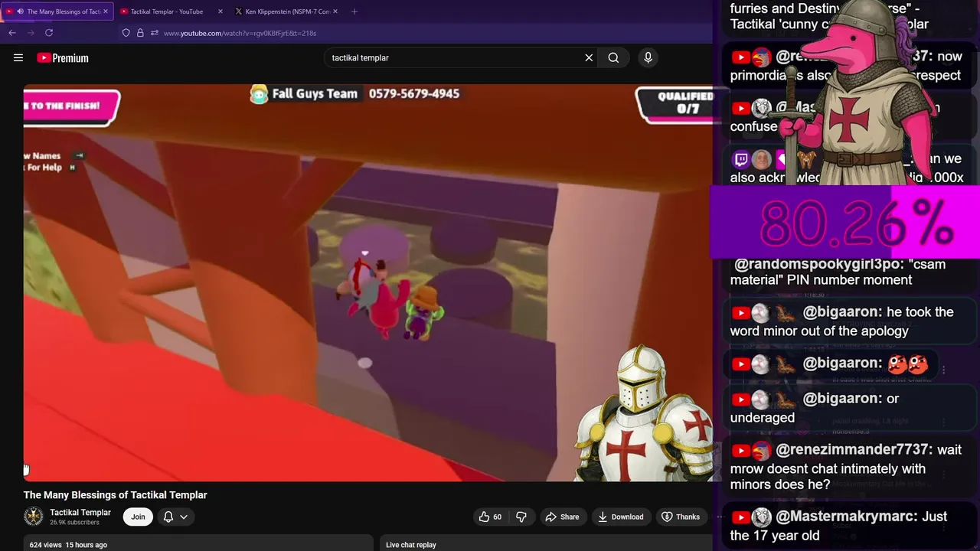Dislike the video with thumbs down

click(521, 517)
